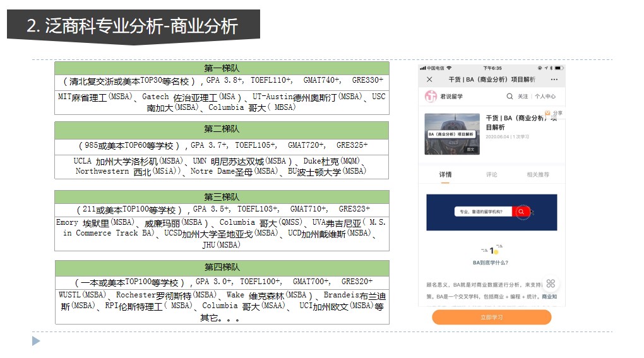Click the 第一梯队 table header

click(x=222, y=68)
